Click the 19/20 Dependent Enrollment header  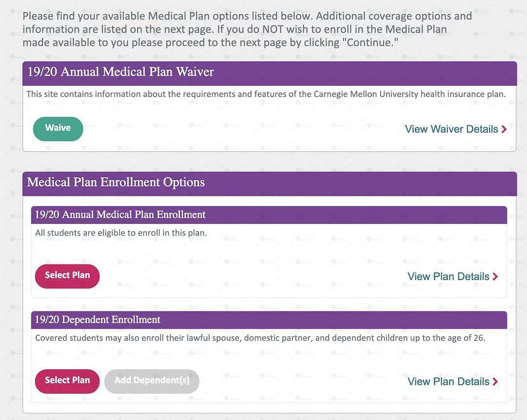point(269,320)
